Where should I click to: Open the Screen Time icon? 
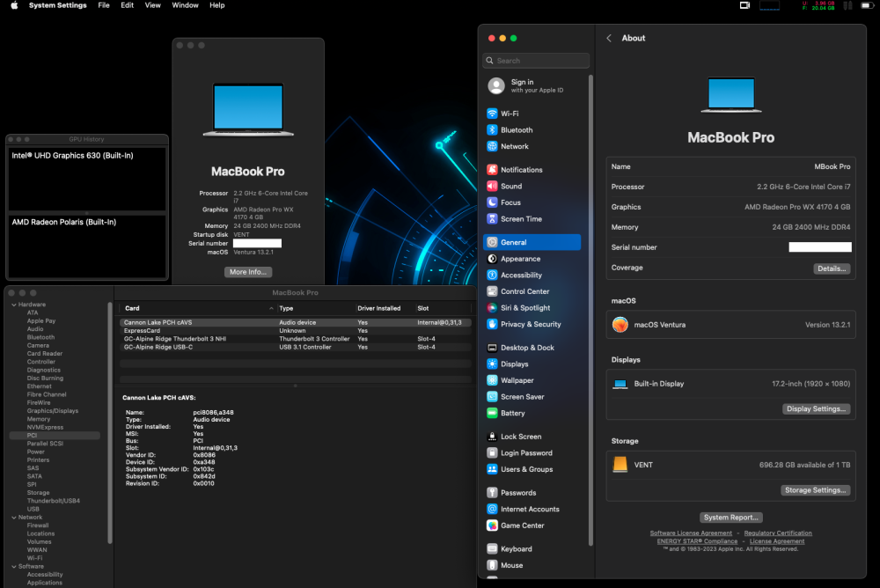(x=492, y=219)
